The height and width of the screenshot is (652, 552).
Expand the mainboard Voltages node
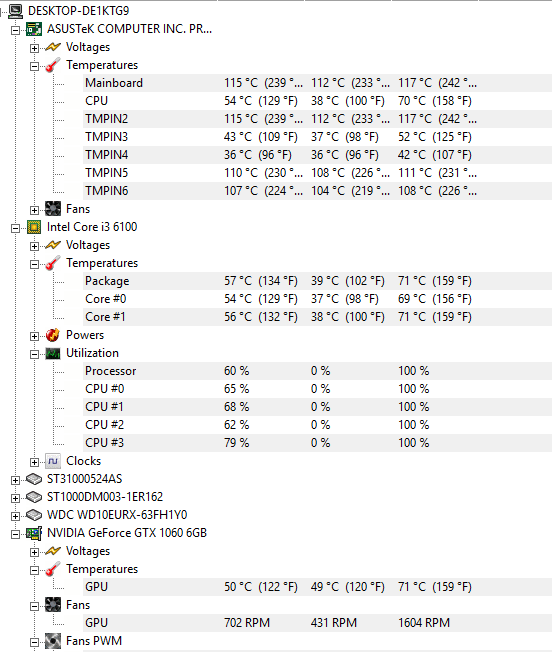[x=34, y=48]
